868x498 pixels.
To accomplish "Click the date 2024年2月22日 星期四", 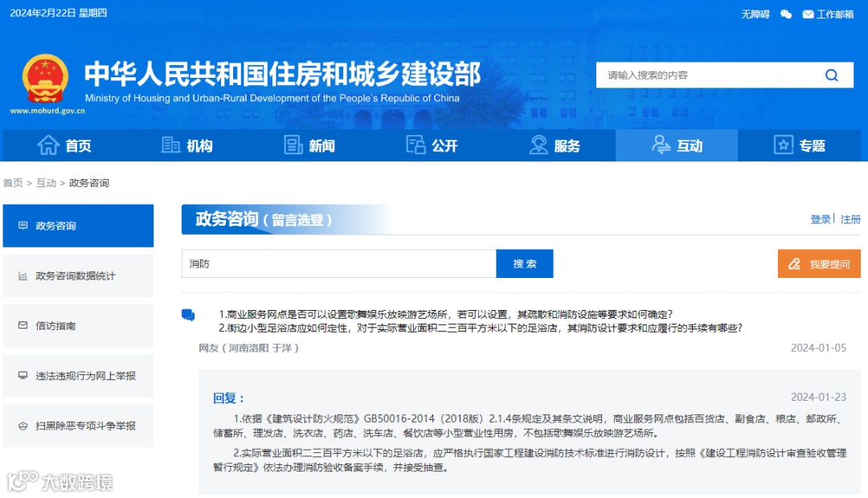I will click(59, 13).
